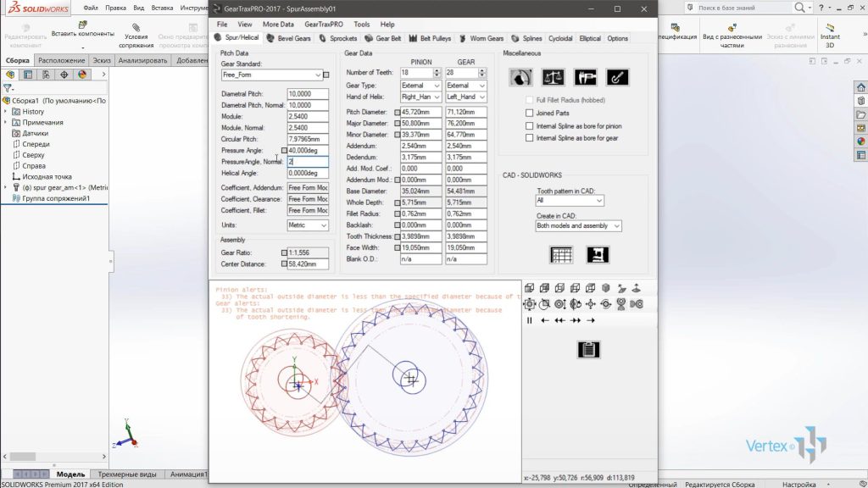The image size is (868, 488).
Task: Toggle the checkbox beside Face Width
Action: 397,248
